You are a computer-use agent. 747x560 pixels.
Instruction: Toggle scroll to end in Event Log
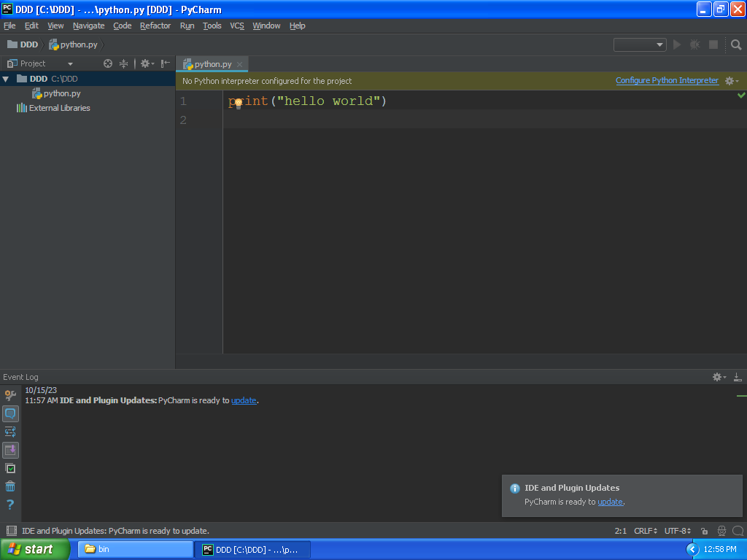(10, 450)
